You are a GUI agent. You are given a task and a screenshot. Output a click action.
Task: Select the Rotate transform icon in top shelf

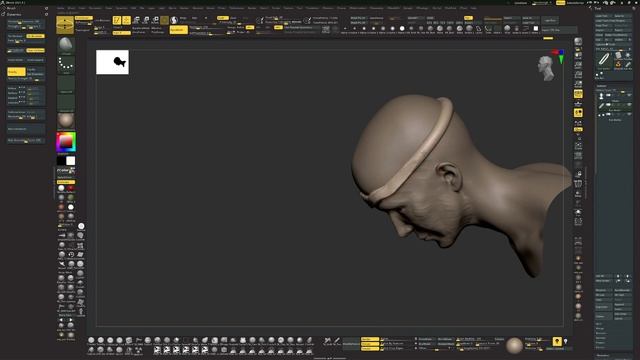tap(155, 20)
